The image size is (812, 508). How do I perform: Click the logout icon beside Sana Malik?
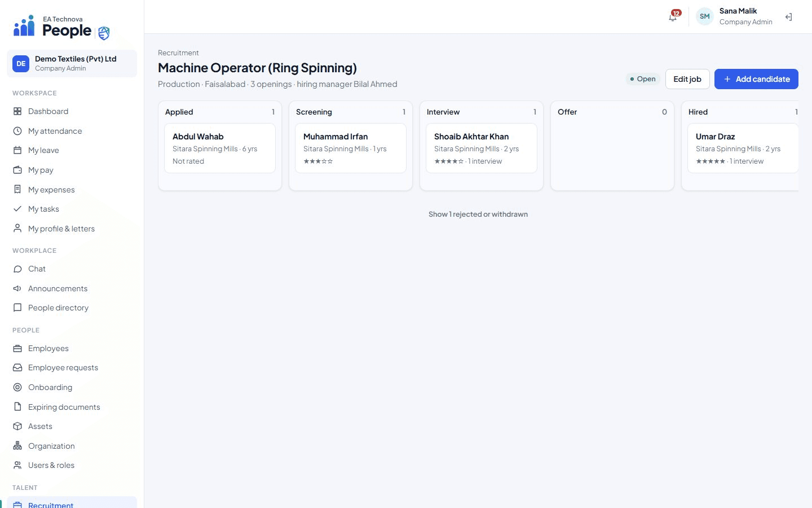click(x=789, y=17)
